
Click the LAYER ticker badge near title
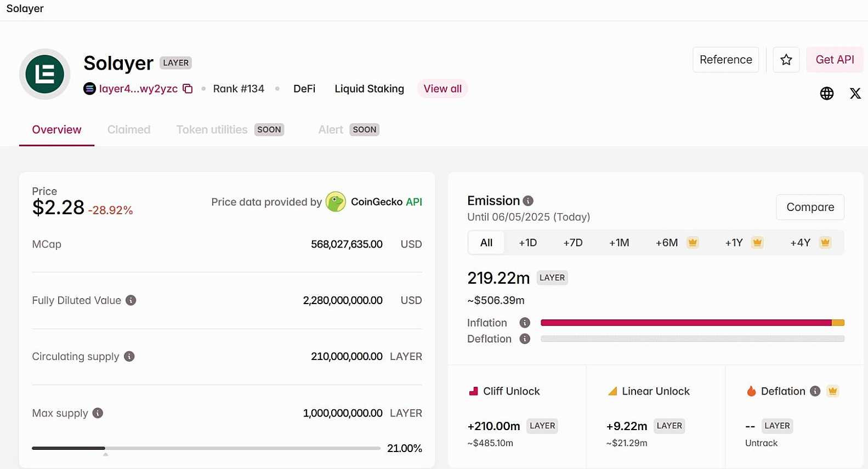[176, 63]
